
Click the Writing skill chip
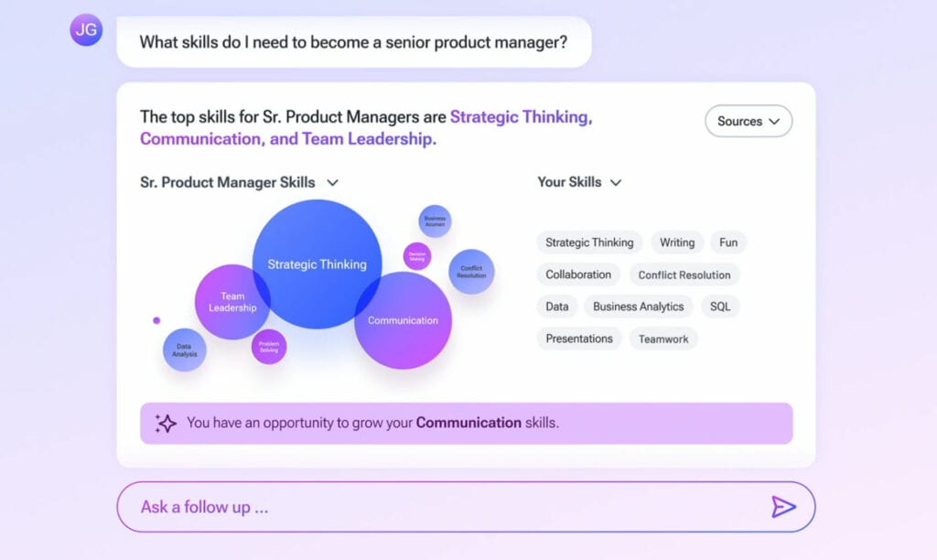tap(676, 242)
